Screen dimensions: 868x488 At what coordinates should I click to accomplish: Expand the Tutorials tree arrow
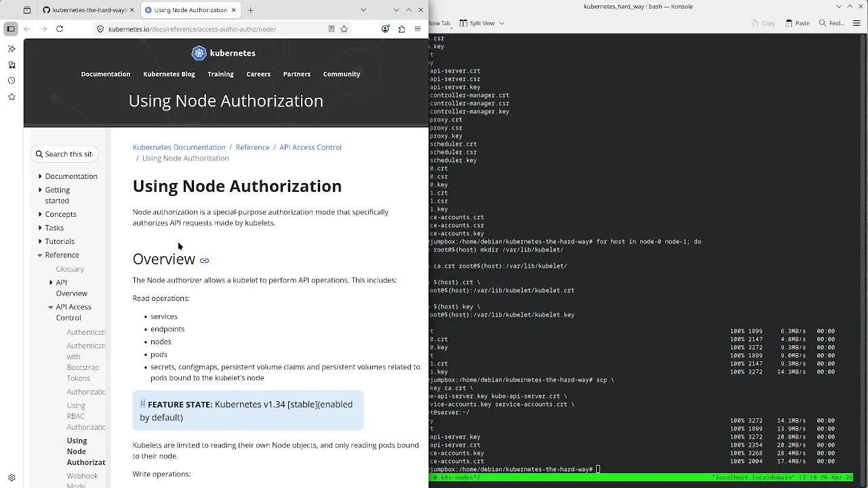[40, 241]
